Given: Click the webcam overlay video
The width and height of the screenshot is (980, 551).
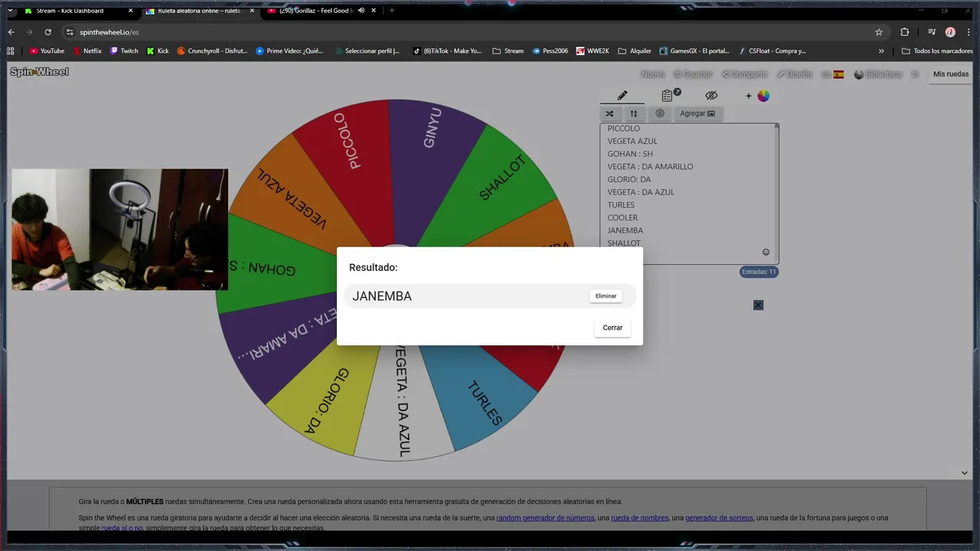Looking at the screenshot, I should (x=119, y=230).
